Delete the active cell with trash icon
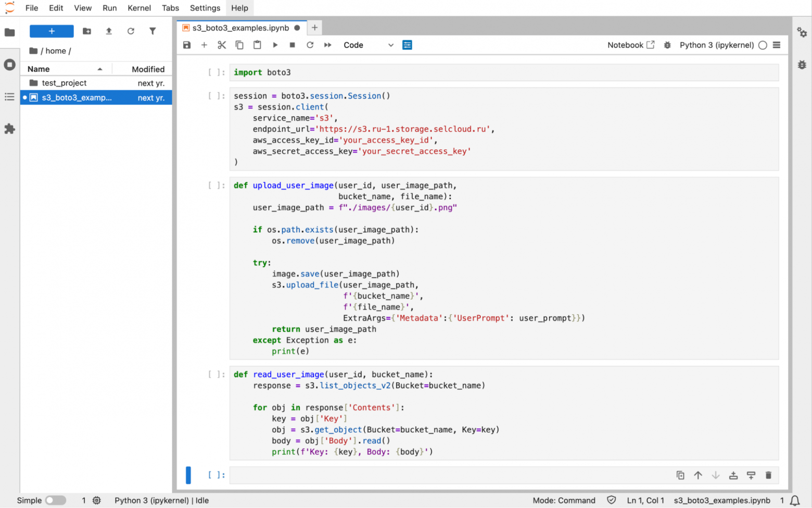 [768, 475]
